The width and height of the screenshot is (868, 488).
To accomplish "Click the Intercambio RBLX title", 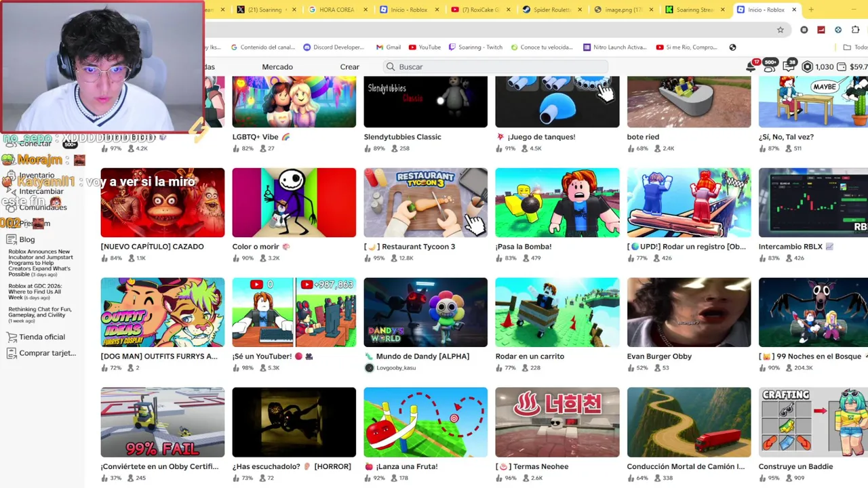I will pyautogui.click(x=790, y=247).
